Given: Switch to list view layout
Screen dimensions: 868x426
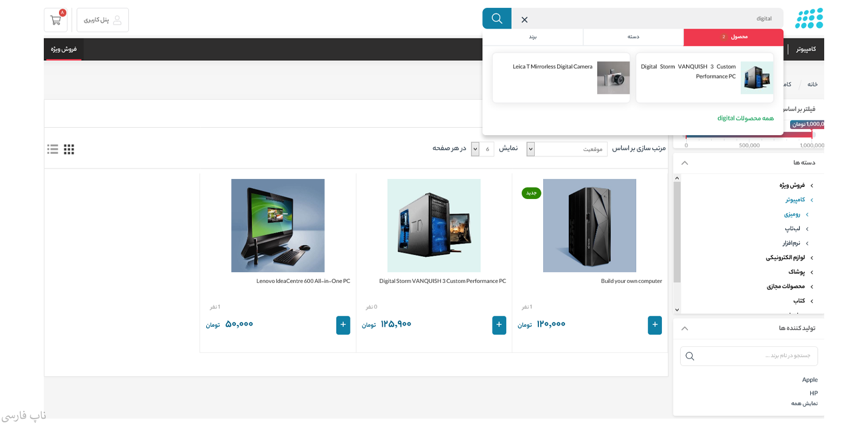Looking at the screenshot, I should [x=53, y=149].
